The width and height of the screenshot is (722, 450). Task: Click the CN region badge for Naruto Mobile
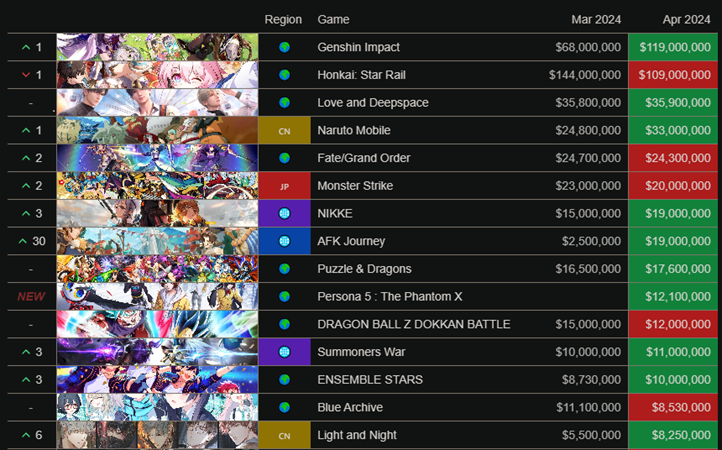coord(285,131)
